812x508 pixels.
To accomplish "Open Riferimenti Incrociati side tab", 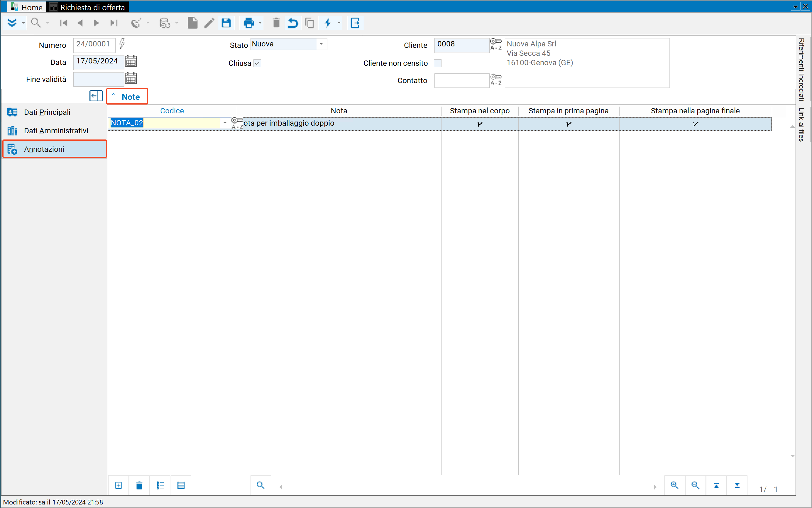I will point(802,69).
